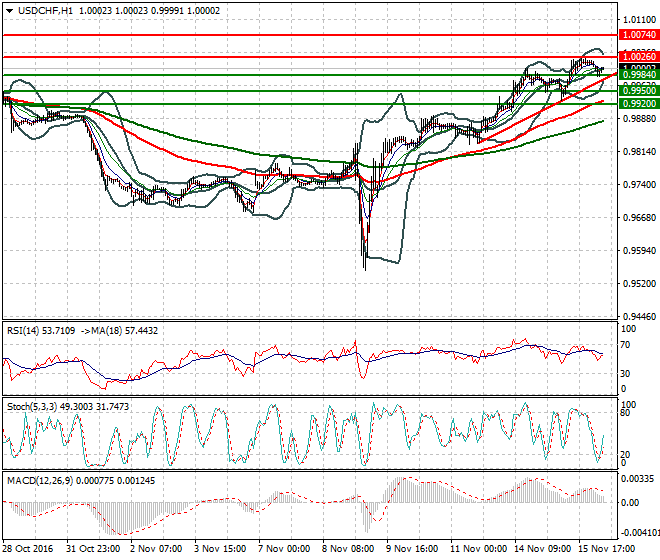660x560 pixels.
Task: Click the 0.98140 mark on price scale
Action: [x=638, y=152]
